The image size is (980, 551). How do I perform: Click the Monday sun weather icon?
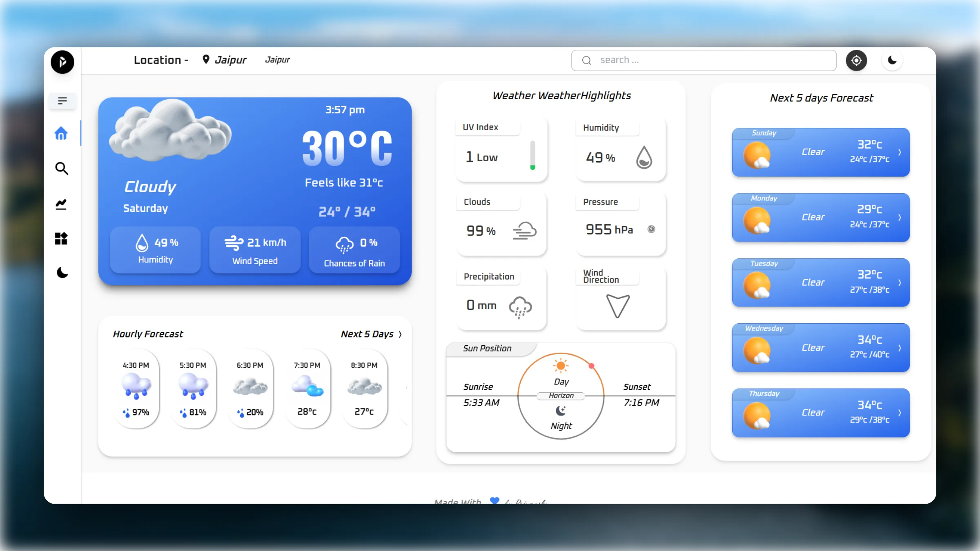(757, 220)
